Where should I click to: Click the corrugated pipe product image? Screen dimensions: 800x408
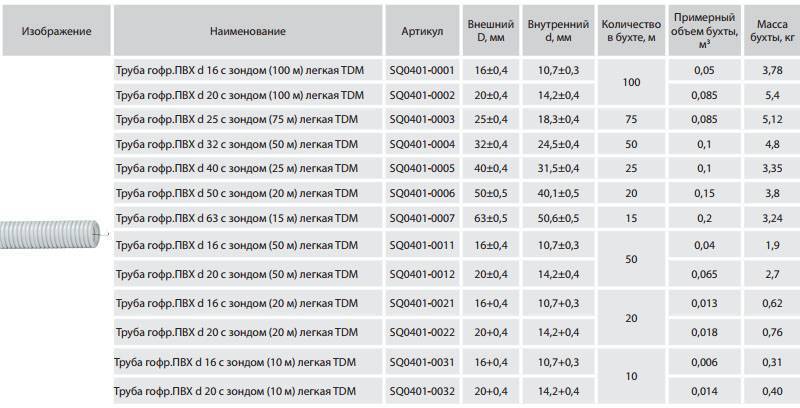point(54,235)
